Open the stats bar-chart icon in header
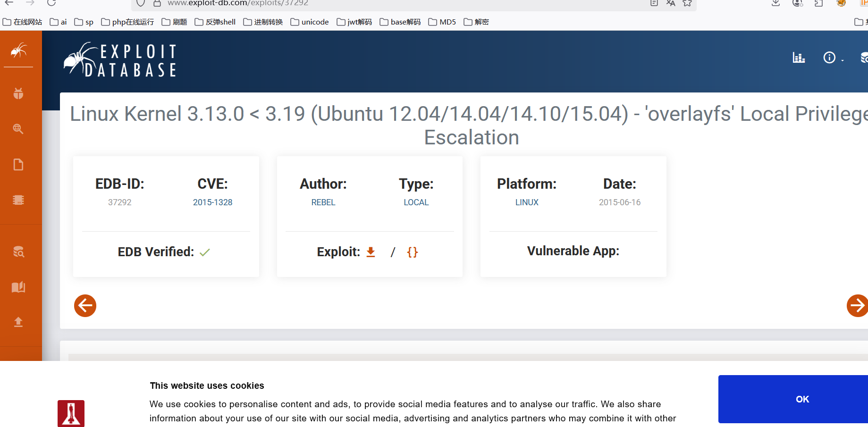 click(799, 58)
